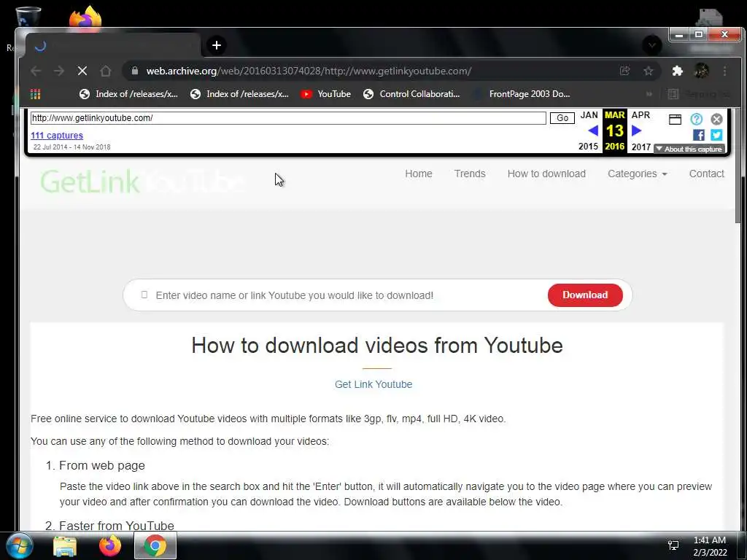Open the How to download nav item

[546, 174]
